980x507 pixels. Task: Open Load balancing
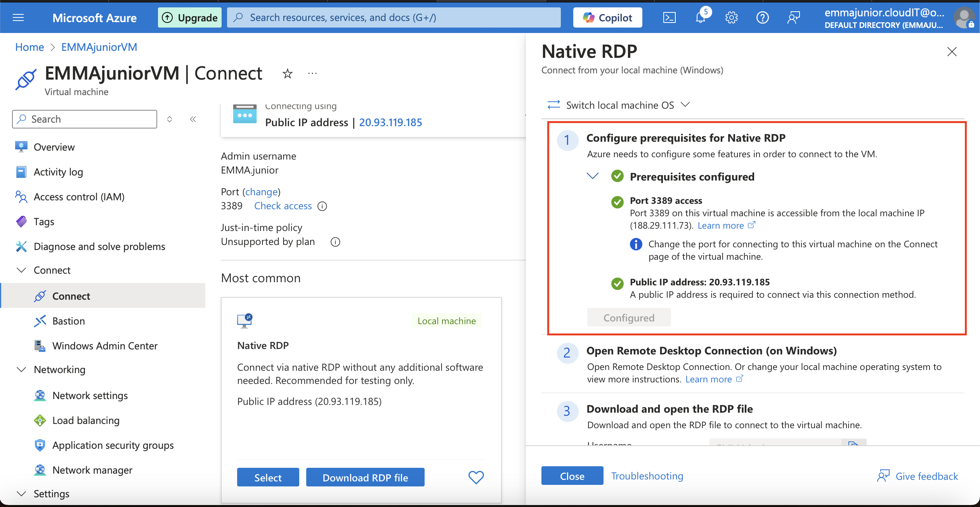click(x=86, y=420)
